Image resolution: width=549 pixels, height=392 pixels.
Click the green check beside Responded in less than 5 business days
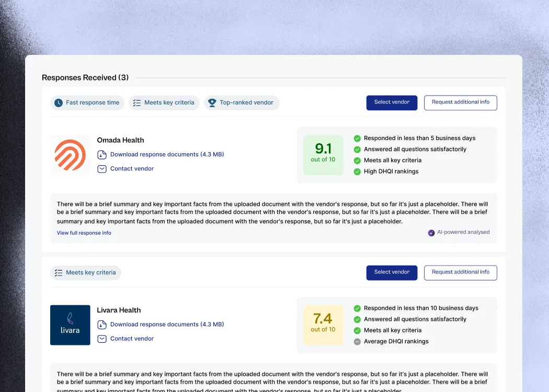coord(357,139)
